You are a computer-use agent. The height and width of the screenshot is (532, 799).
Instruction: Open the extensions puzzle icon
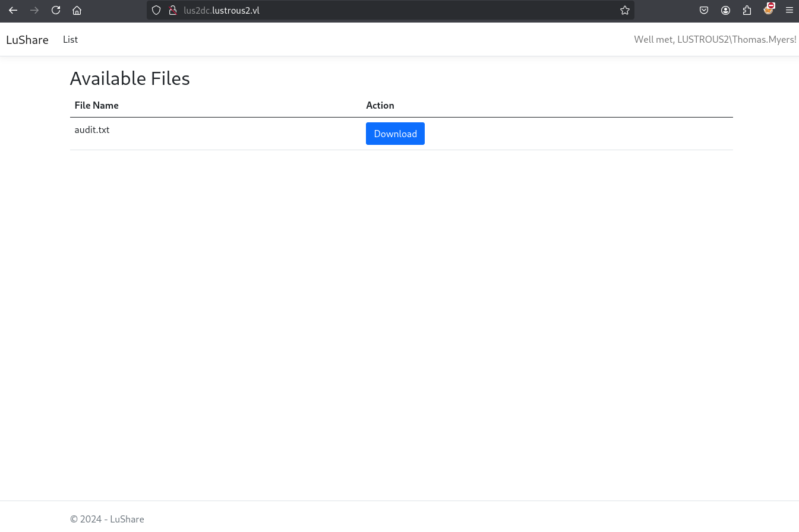click(x=747, y=10)
